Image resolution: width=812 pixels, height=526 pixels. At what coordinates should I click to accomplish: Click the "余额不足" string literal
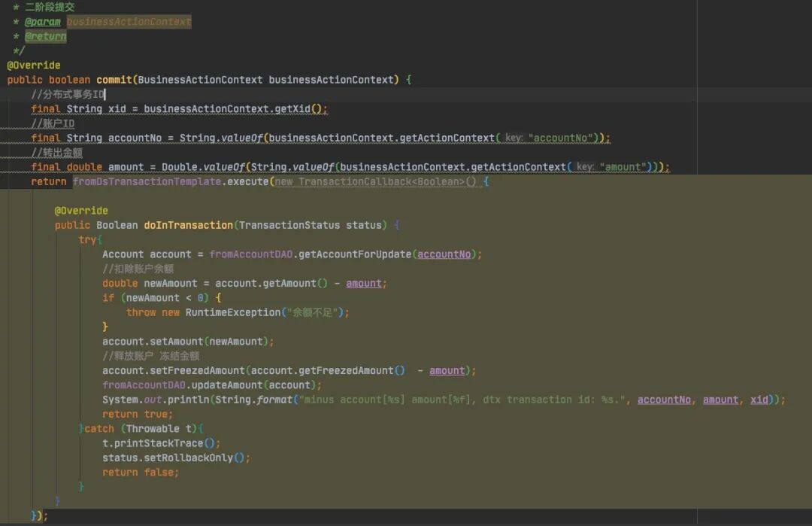(315, 312)
